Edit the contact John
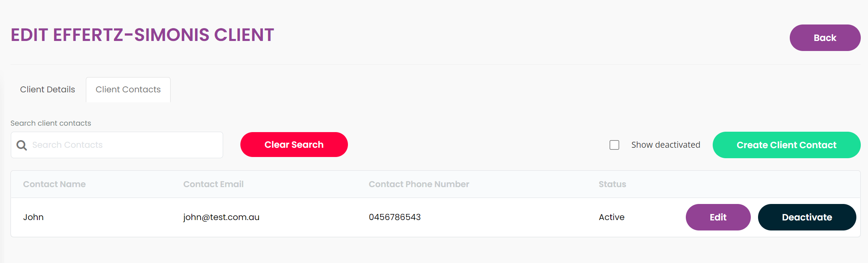 718,217
